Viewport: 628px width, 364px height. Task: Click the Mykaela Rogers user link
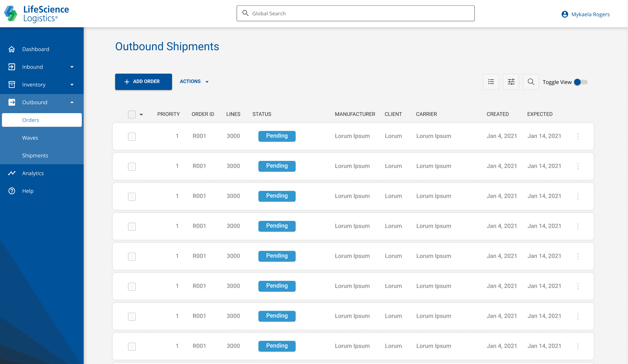(590, 14)
